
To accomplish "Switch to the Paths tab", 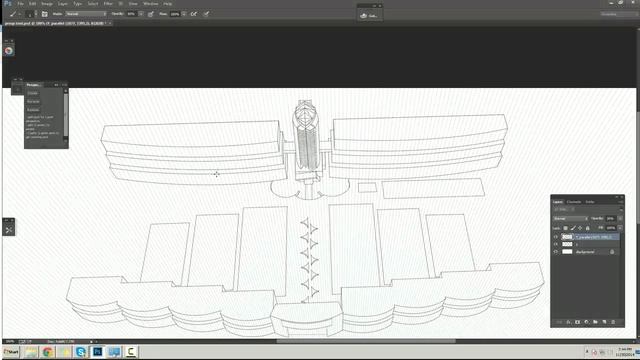I will [589, 202].
